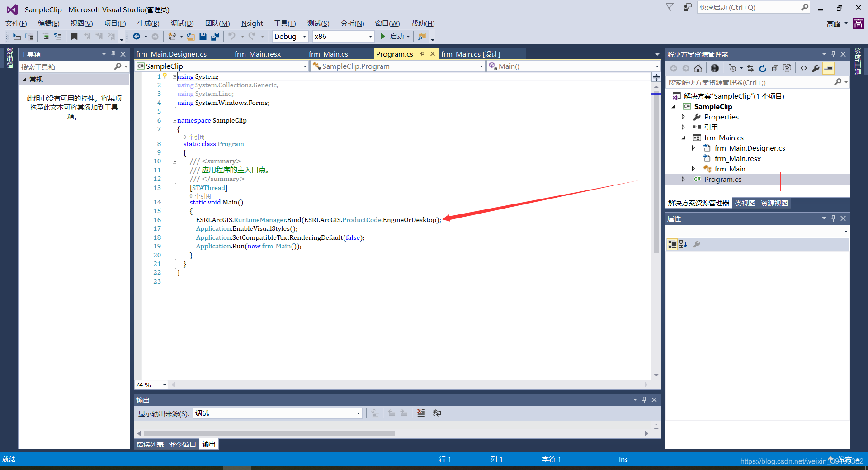This screenshot has width=868, height=470.
Task: Click Sync with Active Document arrows icon
Action: tap(750, 68)
